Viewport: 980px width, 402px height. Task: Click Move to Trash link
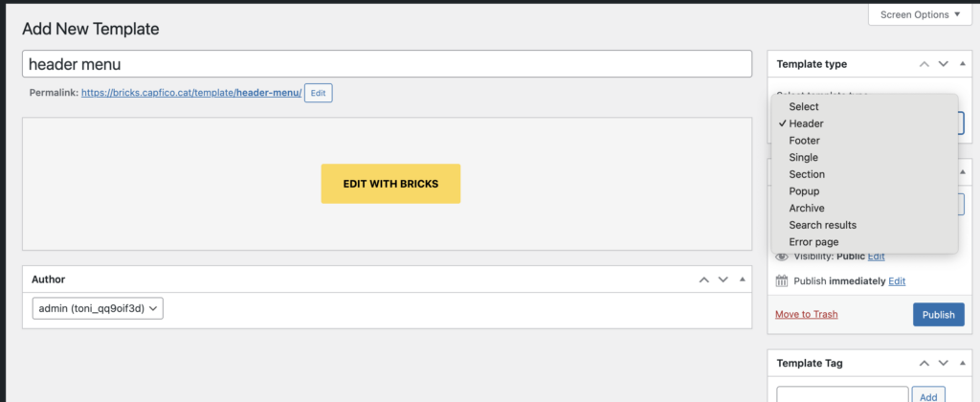tap(808, 314)
